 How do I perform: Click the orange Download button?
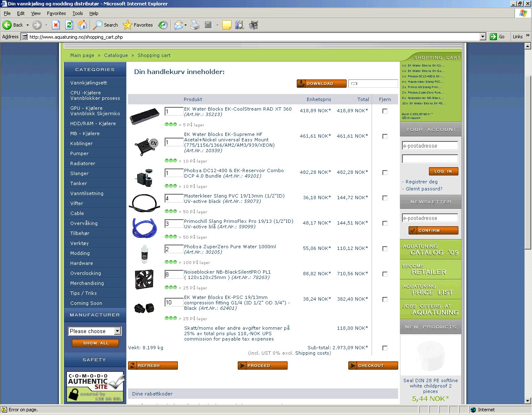tap(321, 84)
